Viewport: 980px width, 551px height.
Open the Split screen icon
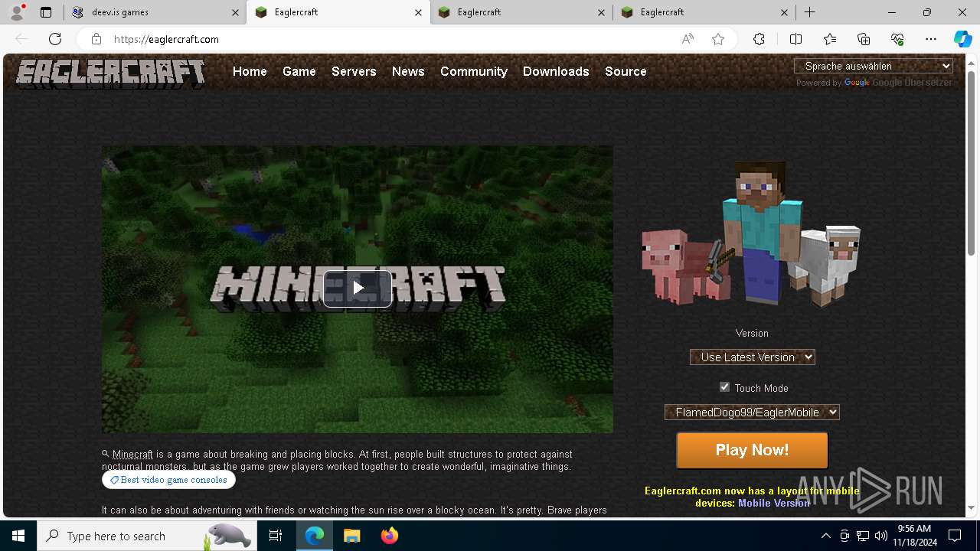tap(795, 39)
